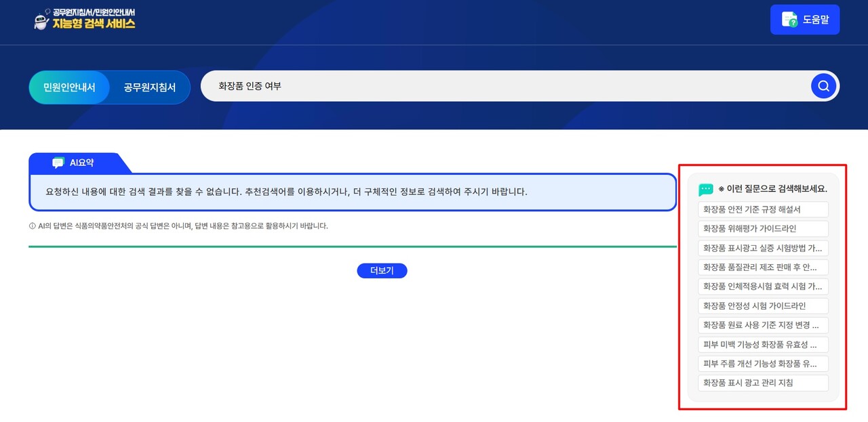Select the 민원인안내서 tab
868x422 pixels.
coord(69,87)
